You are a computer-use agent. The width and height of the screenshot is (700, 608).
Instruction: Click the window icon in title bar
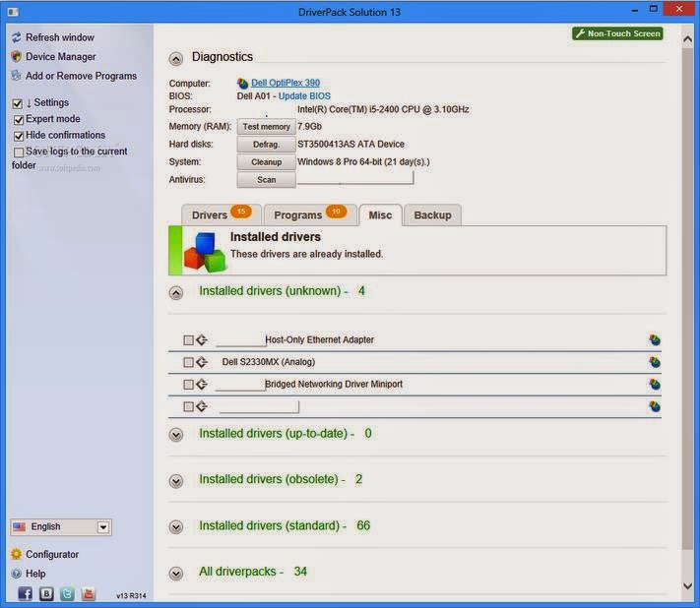(14, 12)
